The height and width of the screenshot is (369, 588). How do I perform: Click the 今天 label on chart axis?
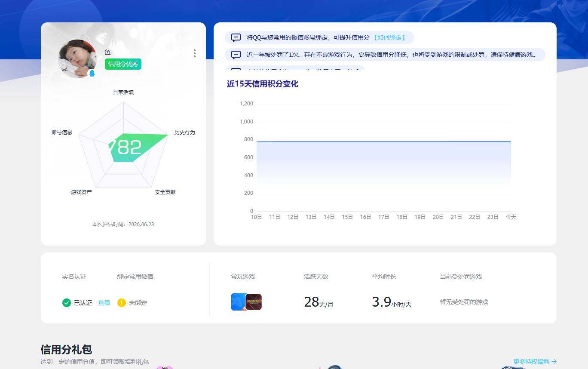511,217
